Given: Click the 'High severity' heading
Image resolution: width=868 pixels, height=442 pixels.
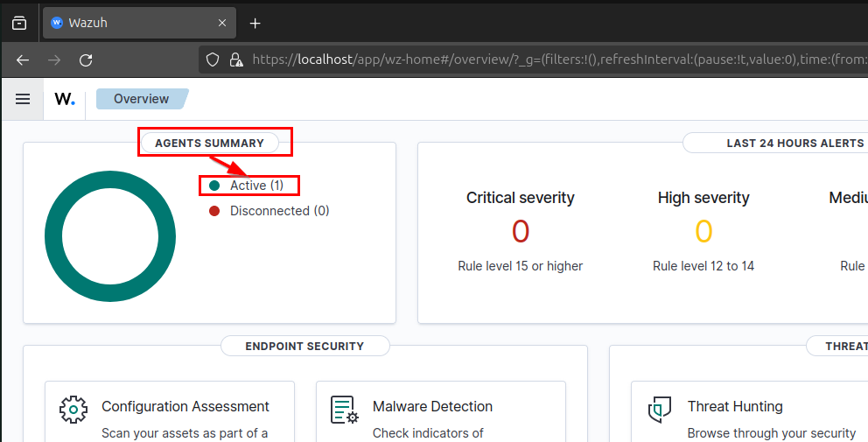Looking at the screenshot, I should pyautogui.click(x=703, y=198).
